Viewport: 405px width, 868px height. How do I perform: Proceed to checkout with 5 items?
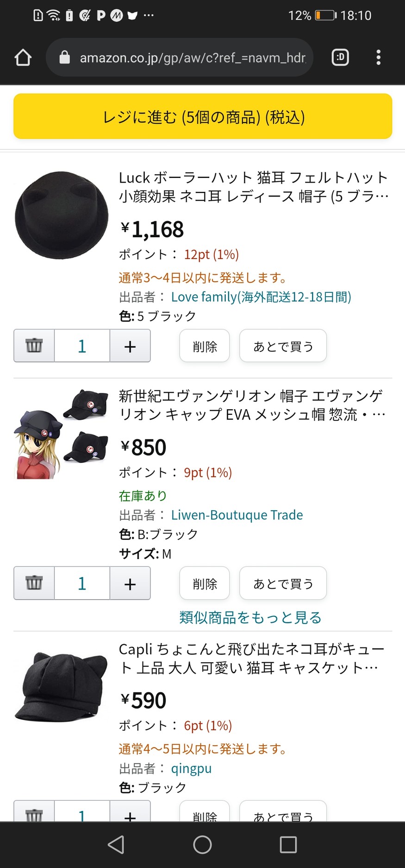point(203,117)
